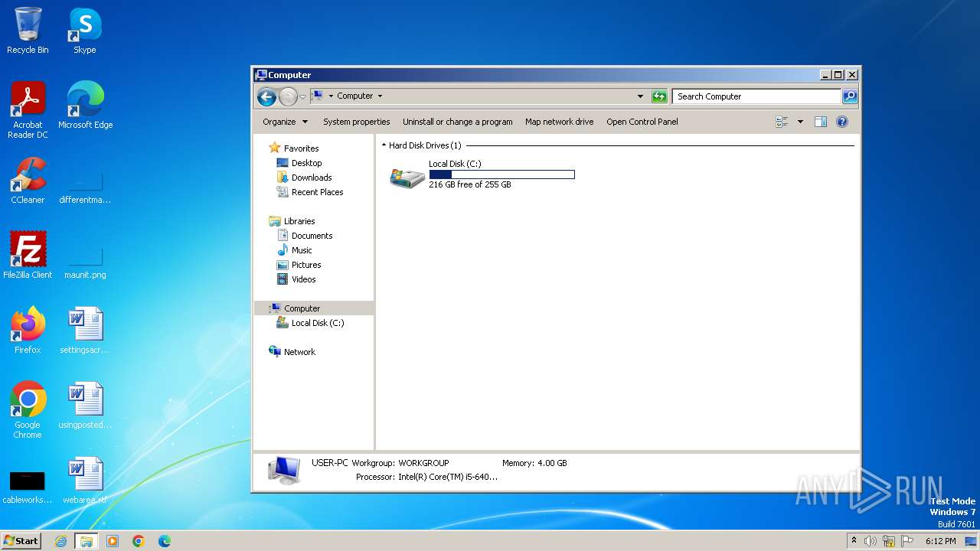Click inside the Search Computer field

pyautogui.click(x=756, y=96)
